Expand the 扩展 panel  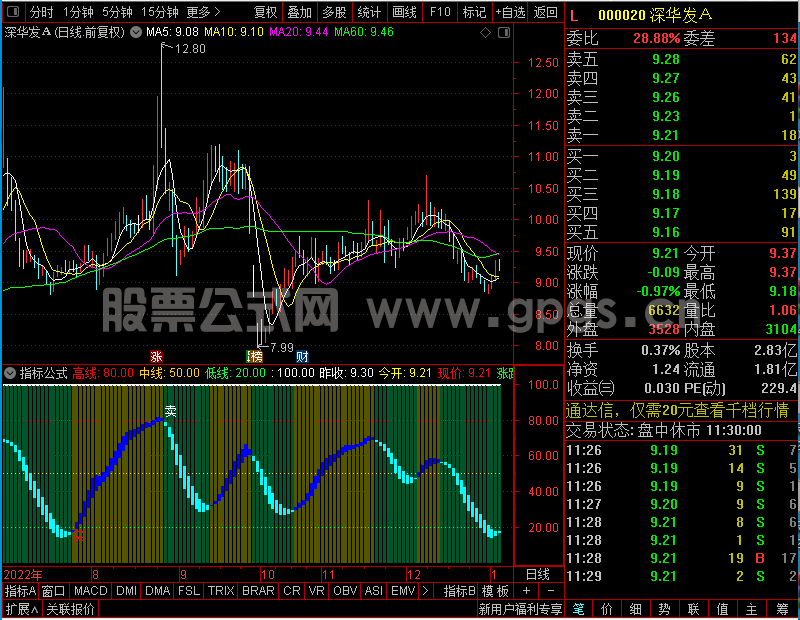tap(22, 609)
